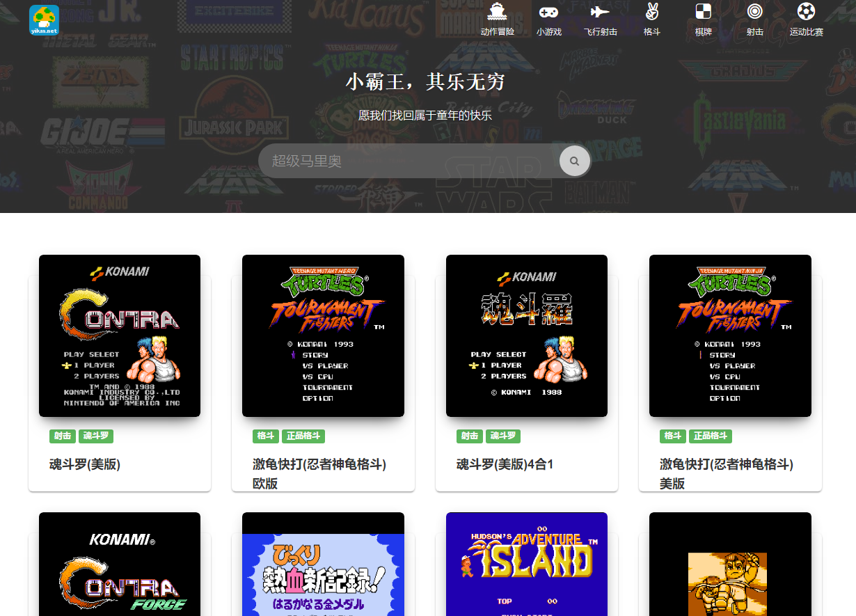Click the Contra title screen thumbnail

tap(119, 335)
